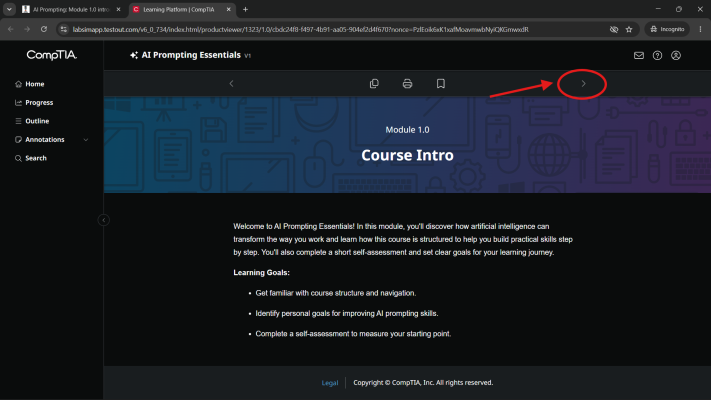Open the mail messages icon
The image size is (711, 400).
[638, 55]
